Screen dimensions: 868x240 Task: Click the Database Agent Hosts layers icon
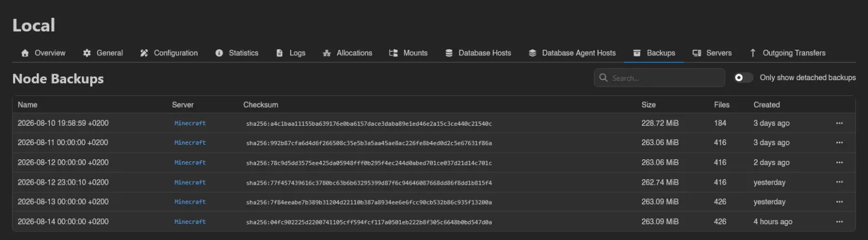(532, 53)
